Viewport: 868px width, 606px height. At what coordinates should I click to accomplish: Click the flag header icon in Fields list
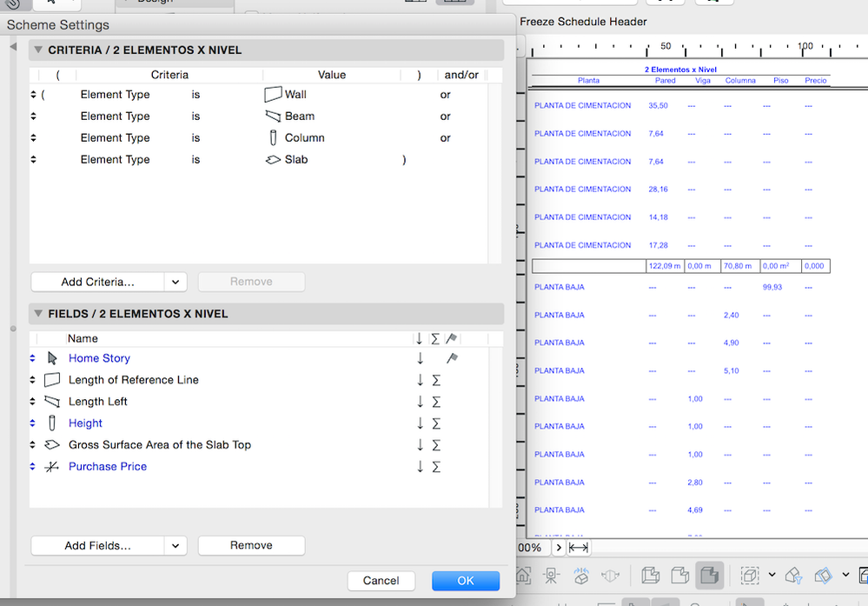[451, 338]
